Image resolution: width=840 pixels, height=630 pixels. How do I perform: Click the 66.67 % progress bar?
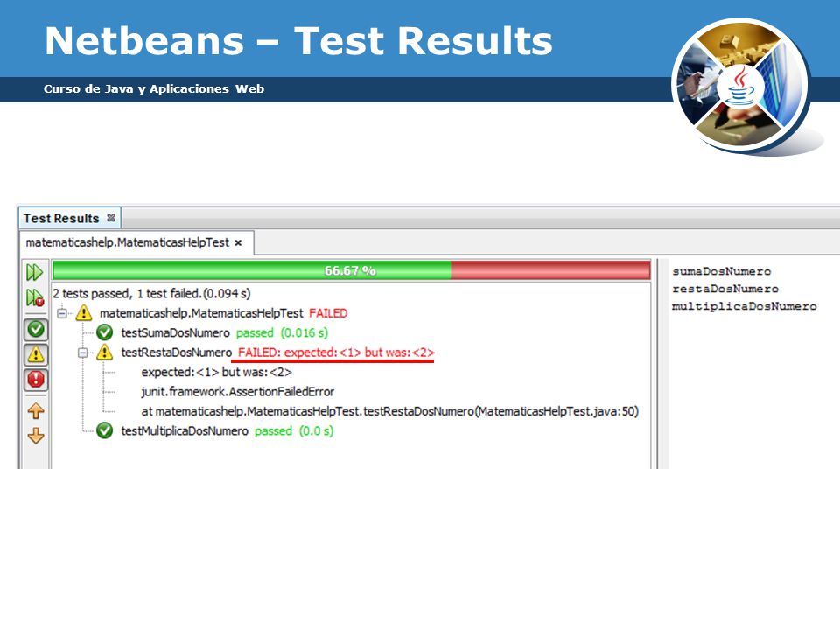tap(351, 270)
